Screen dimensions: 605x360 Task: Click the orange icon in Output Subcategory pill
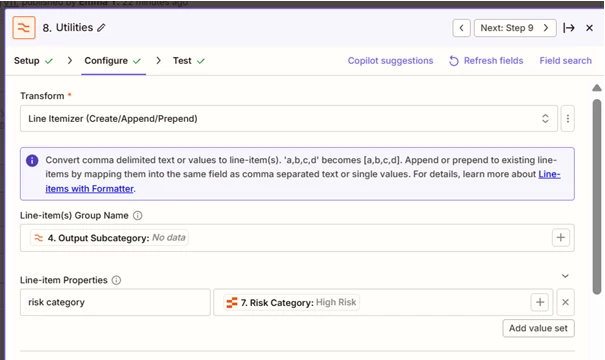pyautogui.click(x=39, y=238)
